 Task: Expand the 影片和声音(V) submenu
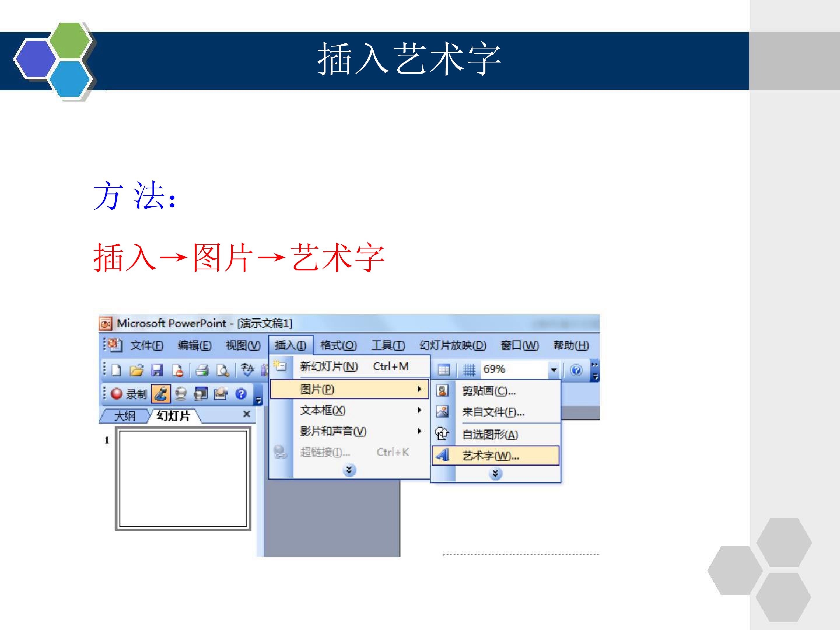349,431
